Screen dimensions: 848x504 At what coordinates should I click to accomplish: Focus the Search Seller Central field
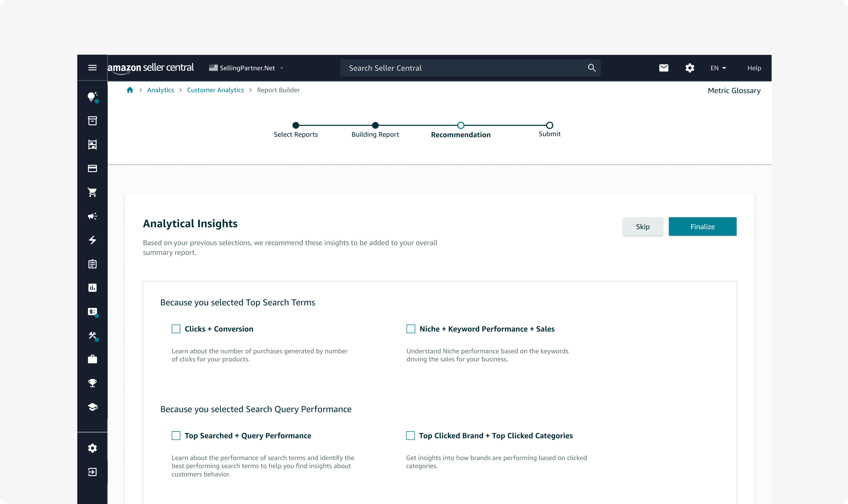coord(466,68)
